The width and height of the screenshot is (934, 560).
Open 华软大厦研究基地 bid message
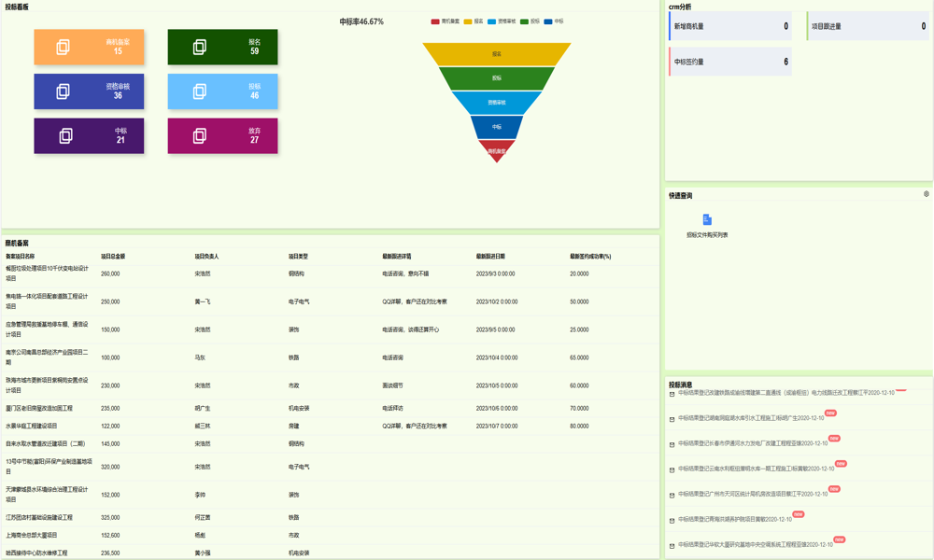point(756,545)
